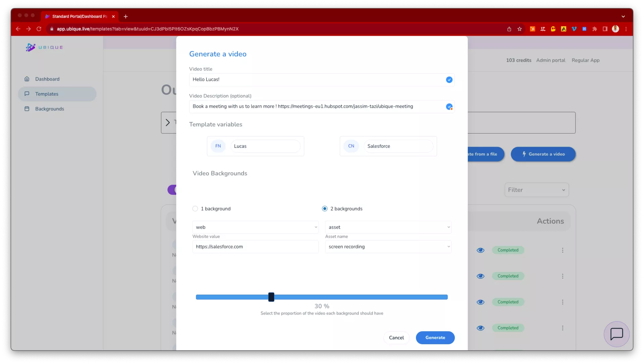Toggle the eye icon of first completed video
This screenshot has height=364, width=644.
[480, 250]
